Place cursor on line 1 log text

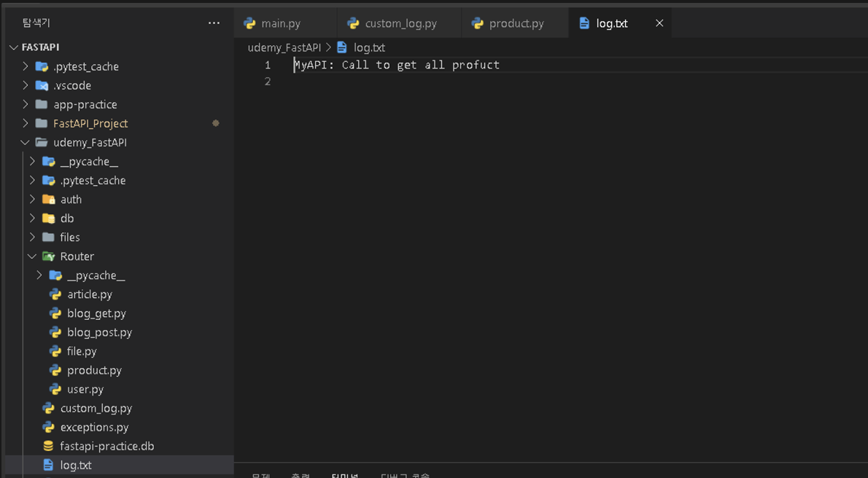(397, 65)
